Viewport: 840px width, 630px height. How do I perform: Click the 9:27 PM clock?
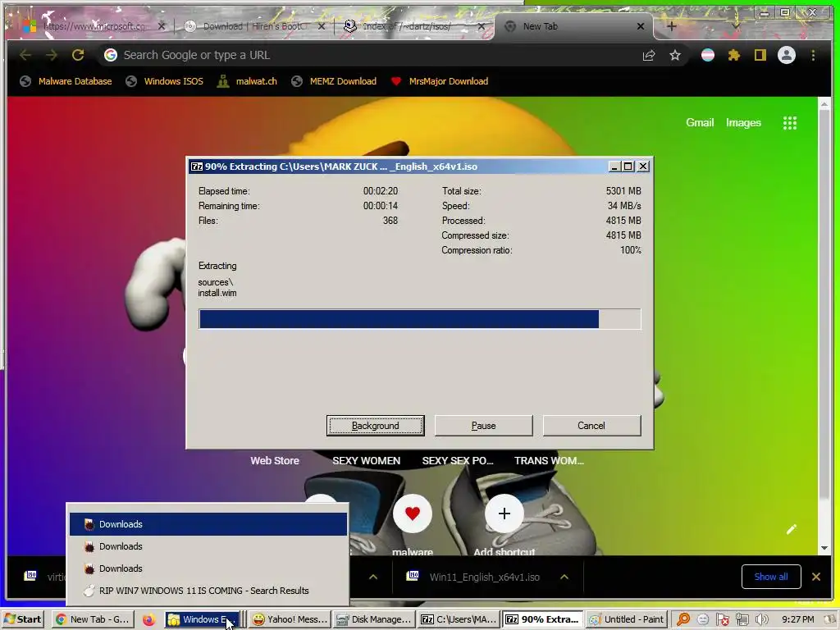tap(797, 620)
